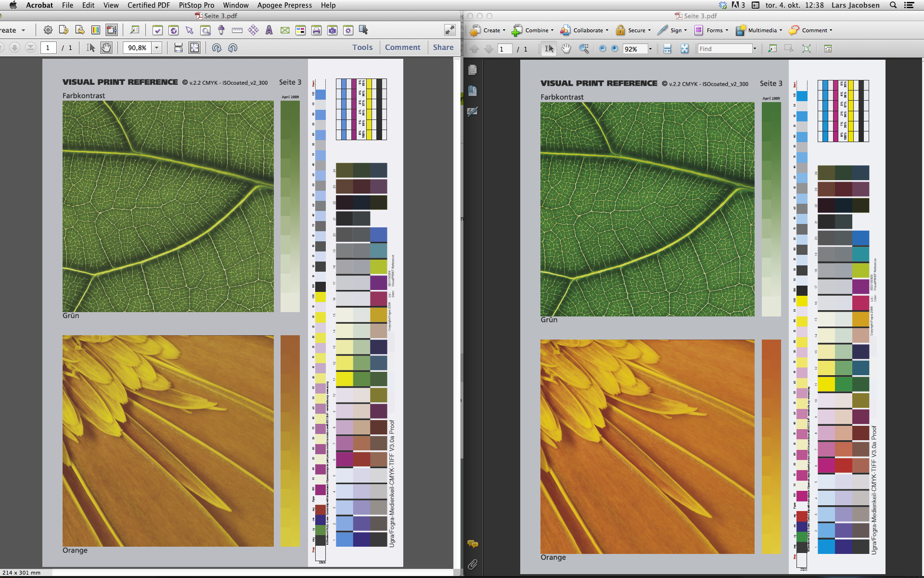
Task: Select the eyedropper tool in left toolbar
Action: pyautogui.click(x=221, y=30)
